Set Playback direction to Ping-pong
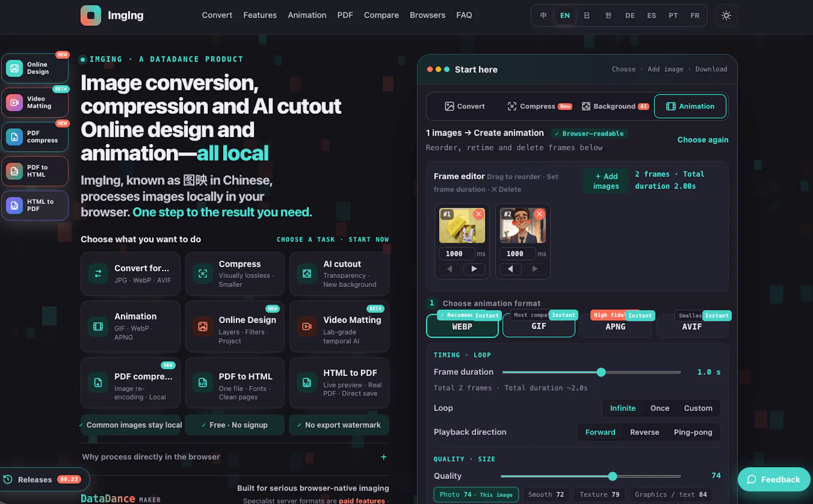Image resolution: width=813 pixels, height=504 pixels. (x=693, y=432)
